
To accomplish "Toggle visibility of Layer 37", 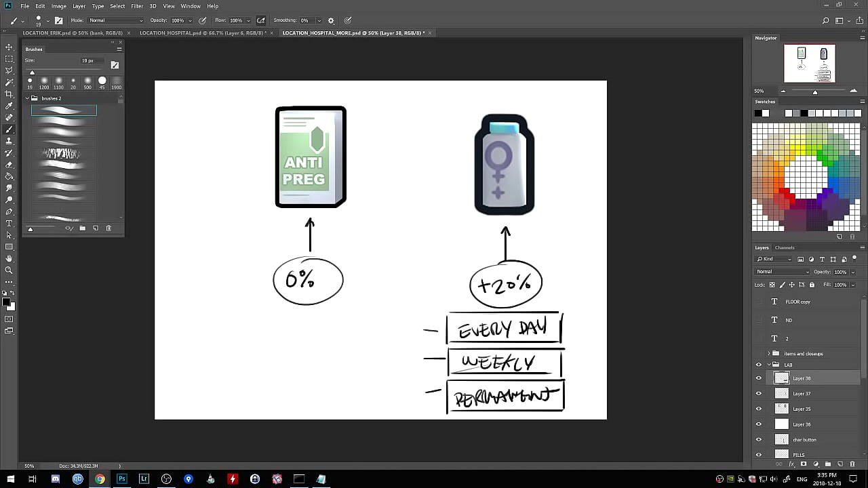I will click(x=759, y=394).
